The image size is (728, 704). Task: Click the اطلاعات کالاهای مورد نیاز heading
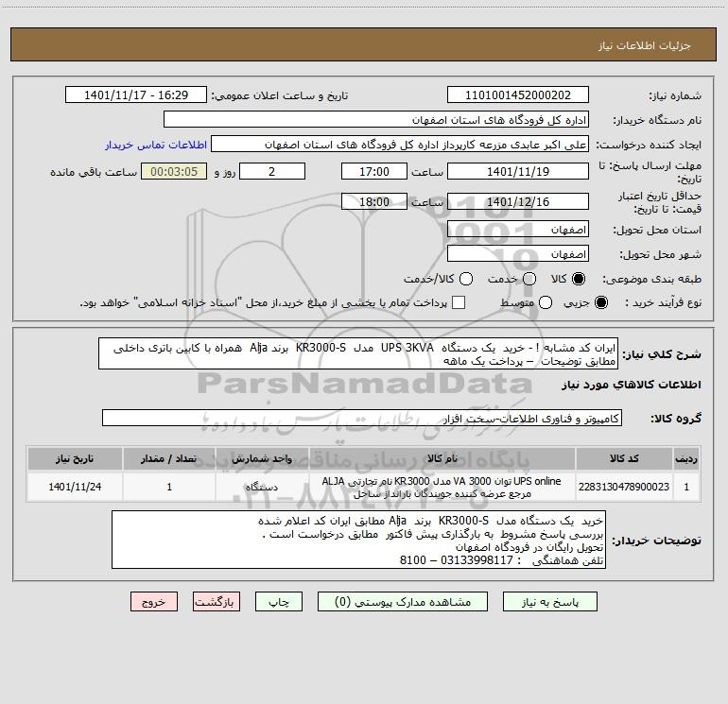point(631,385)
